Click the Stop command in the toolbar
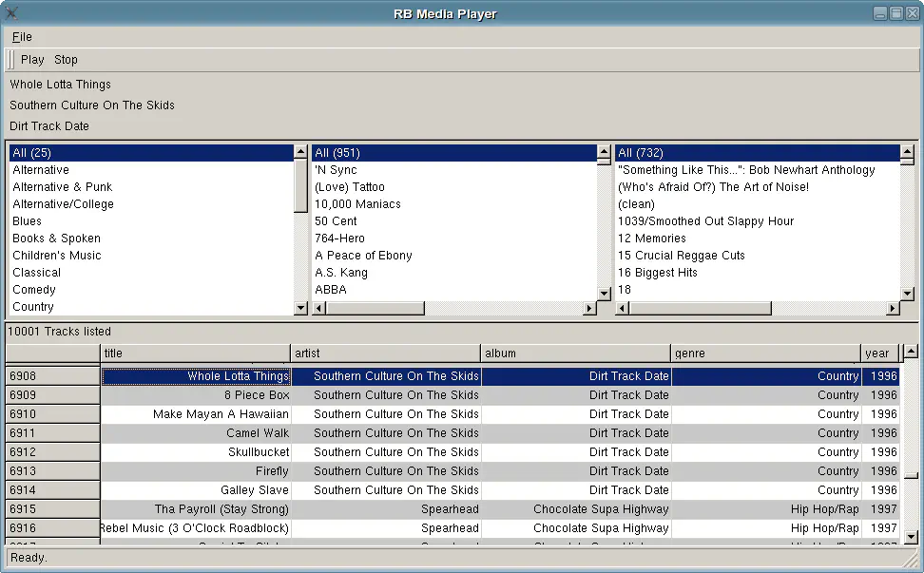The image size is (924, 573). (x=65, y=59)
